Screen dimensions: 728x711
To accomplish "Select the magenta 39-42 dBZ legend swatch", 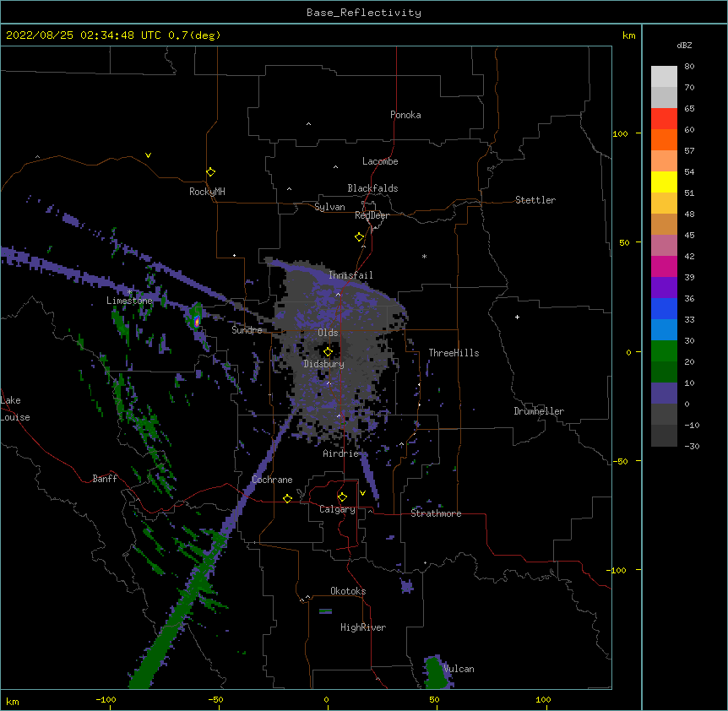I will (x=664, y=267).
